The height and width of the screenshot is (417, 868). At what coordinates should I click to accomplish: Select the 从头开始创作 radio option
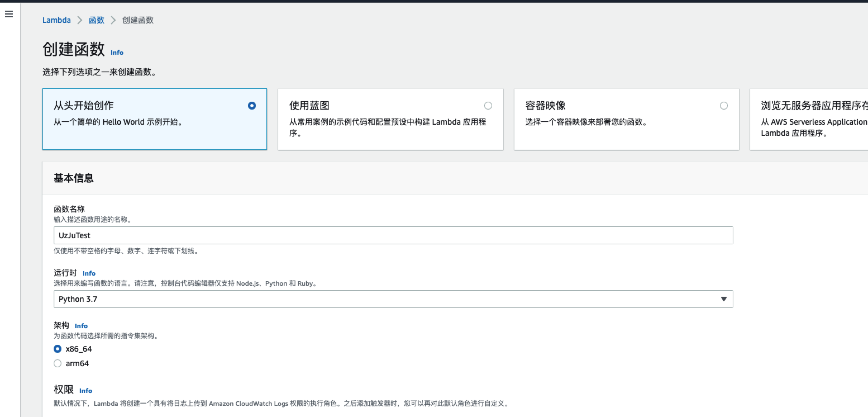[x=252, y=106]
